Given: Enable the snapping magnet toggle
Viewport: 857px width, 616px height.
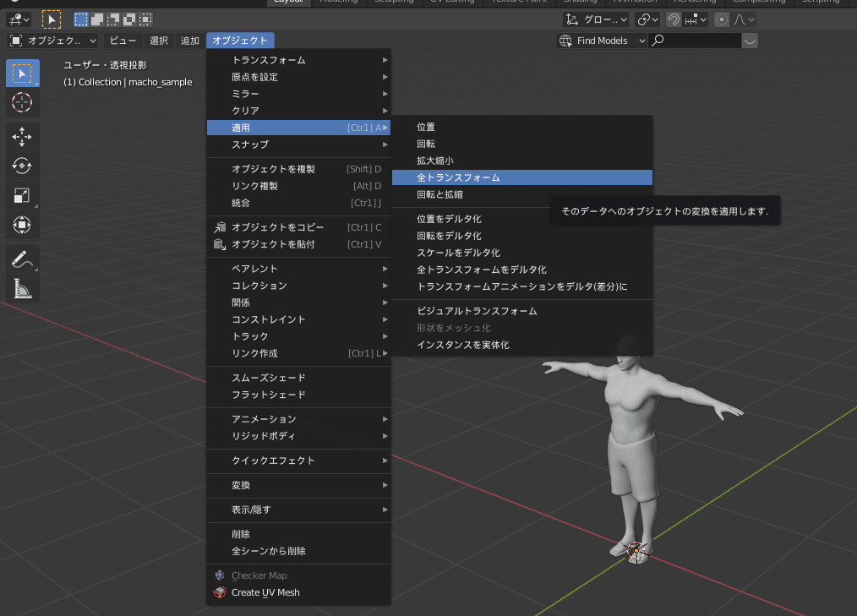Looking at the screenshot, I should pyautogui.click(x=674, y=19).
